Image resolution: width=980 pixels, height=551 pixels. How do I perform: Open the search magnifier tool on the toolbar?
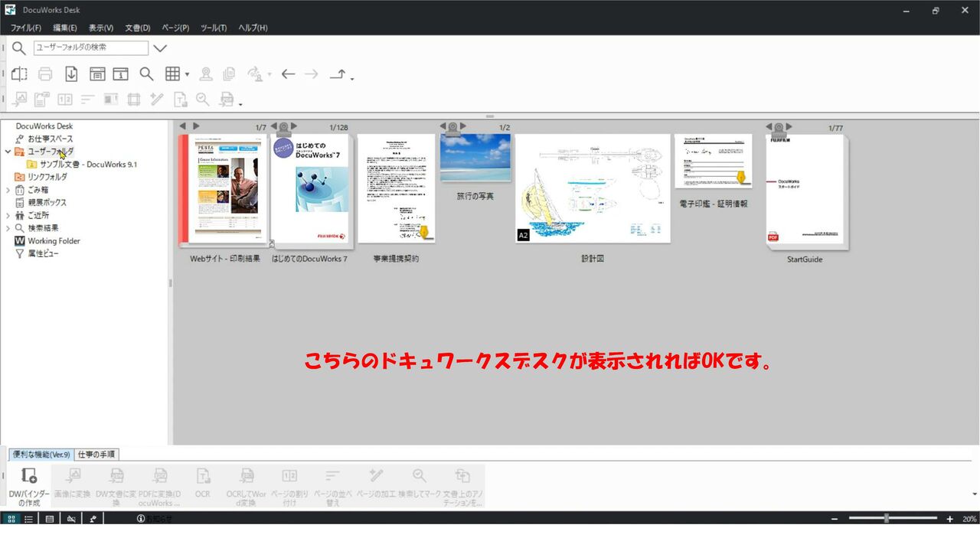(x=146, y=73)
